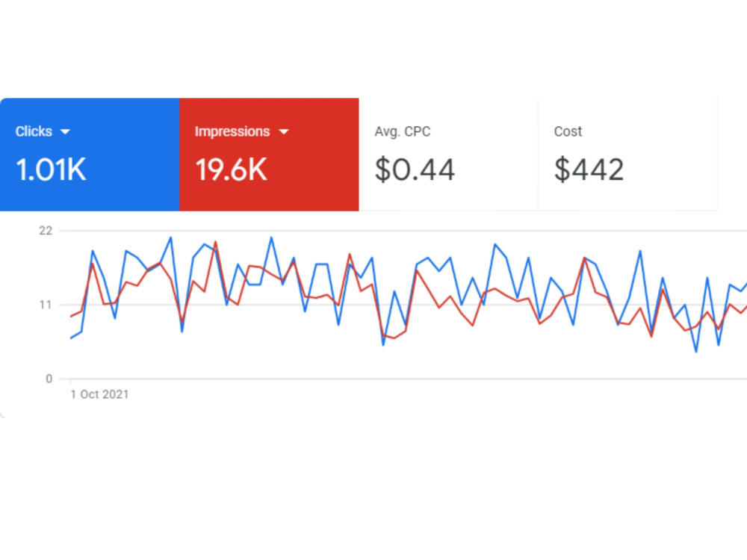The height and width of the screenshot is (560, 747).
Task: Select the blue Clicks scorecard value 1.01K
Action: 51,169
